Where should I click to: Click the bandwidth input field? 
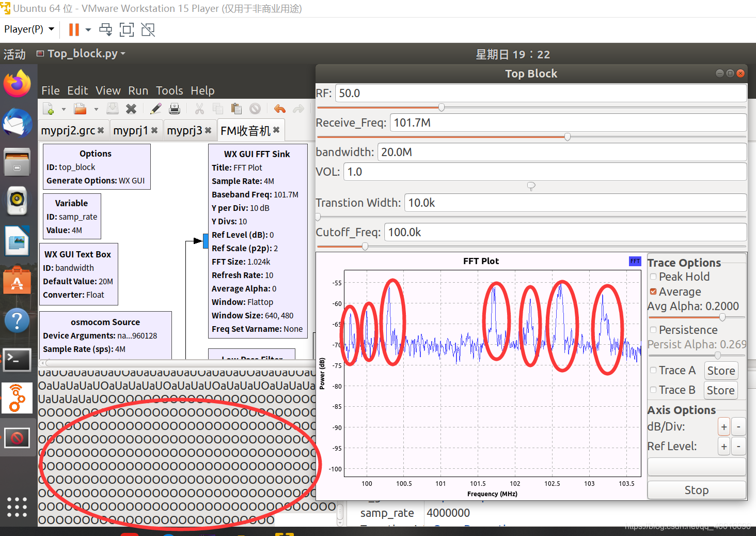pyautogui.click(x=562, y=152)
